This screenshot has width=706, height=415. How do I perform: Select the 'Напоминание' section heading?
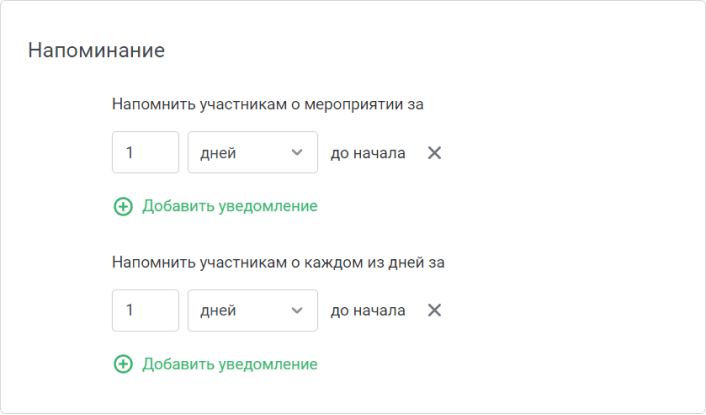[x=96, y=50]
